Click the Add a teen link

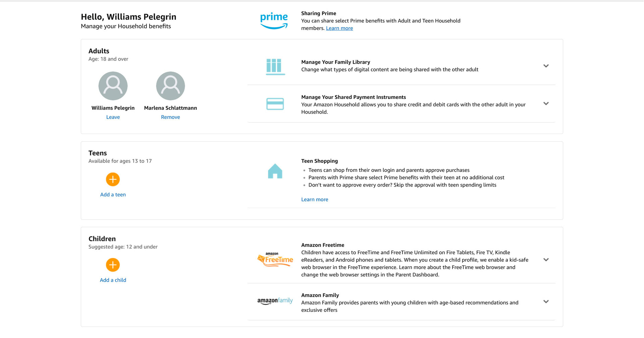pyautogui.click(x=113, y=195)
